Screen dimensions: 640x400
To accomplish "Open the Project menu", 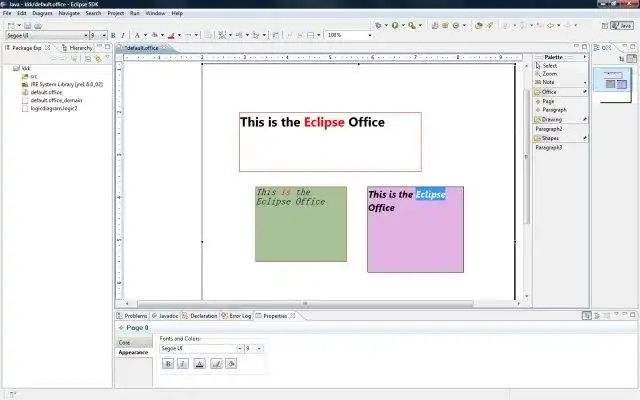I will (x=116, y=13).
